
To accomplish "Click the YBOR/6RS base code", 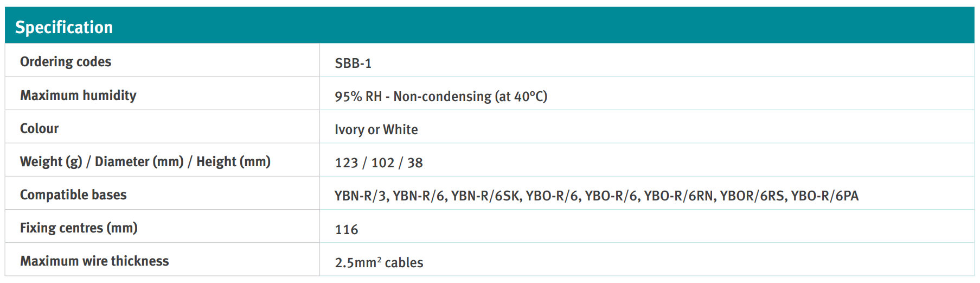I will click(x=752, y=196).
